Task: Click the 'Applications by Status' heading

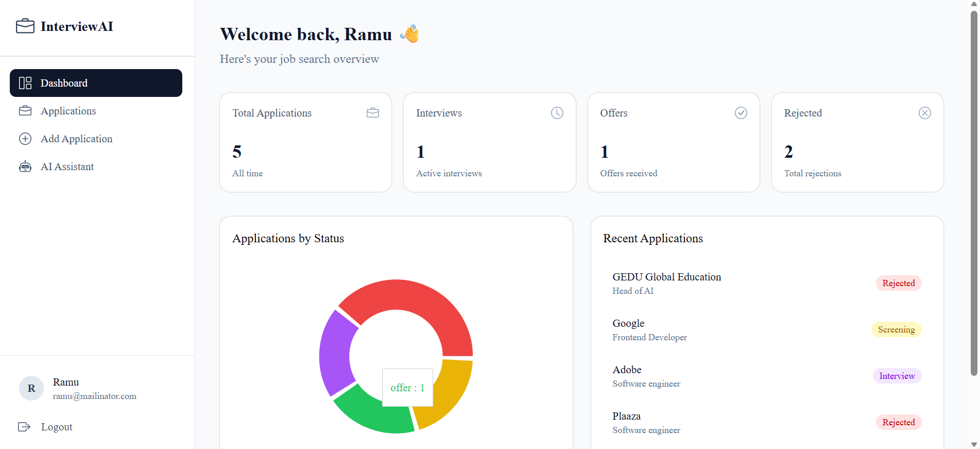Action: pyautogui.click(x=288, y=238)
